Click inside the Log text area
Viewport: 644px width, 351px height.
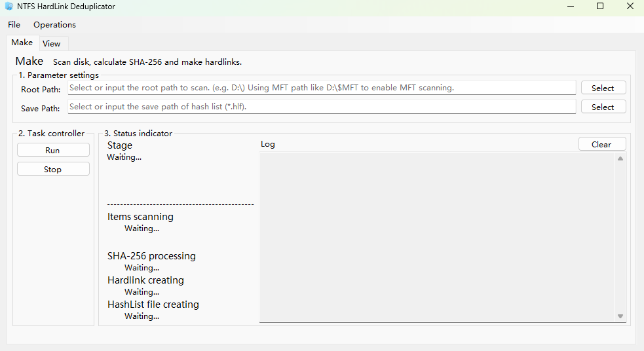point(437,237)
